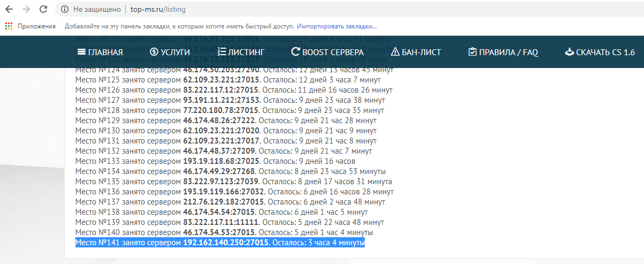Open the ЛИСТИНГ menu item
This screenshot has width=644, height=264.
pos(241,52)
